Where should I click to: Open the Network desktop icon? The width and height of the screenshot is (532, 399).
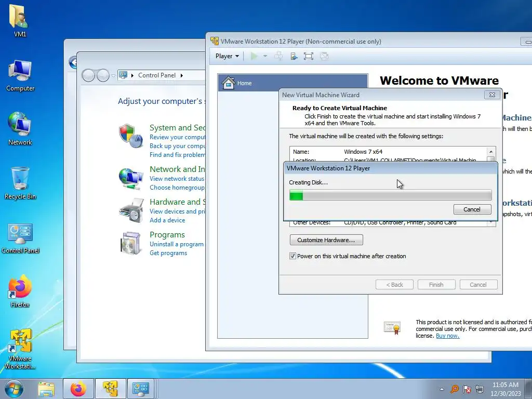pos(20,129)
